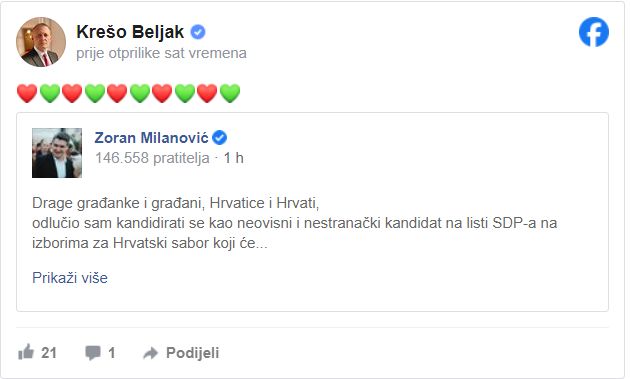
Task: Open the post timestamp 'prije otprilike sat vremena'
Action: click(x=161, y=53)
